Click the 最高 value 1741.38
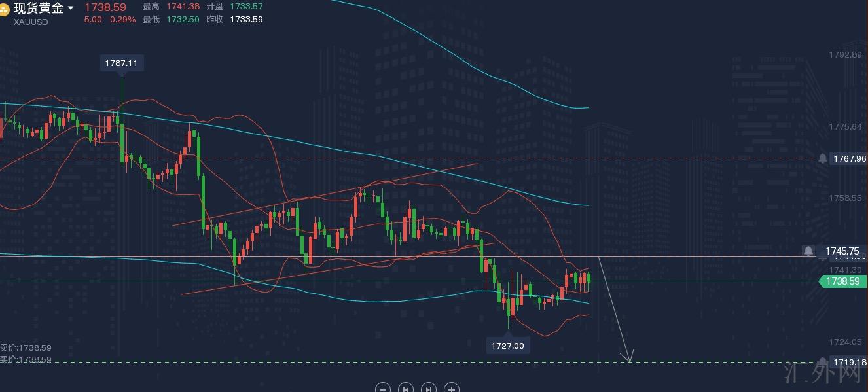The width and height of the screenshot is (868, 392). pyautogui.click(x=184, y=6)
